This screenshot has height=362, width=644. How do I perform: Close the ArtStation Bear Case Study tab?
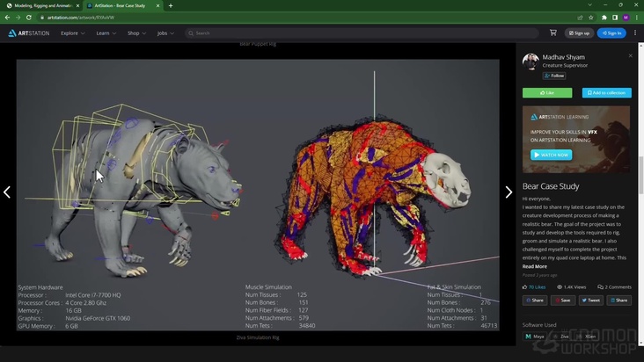(x=157, y=6)
